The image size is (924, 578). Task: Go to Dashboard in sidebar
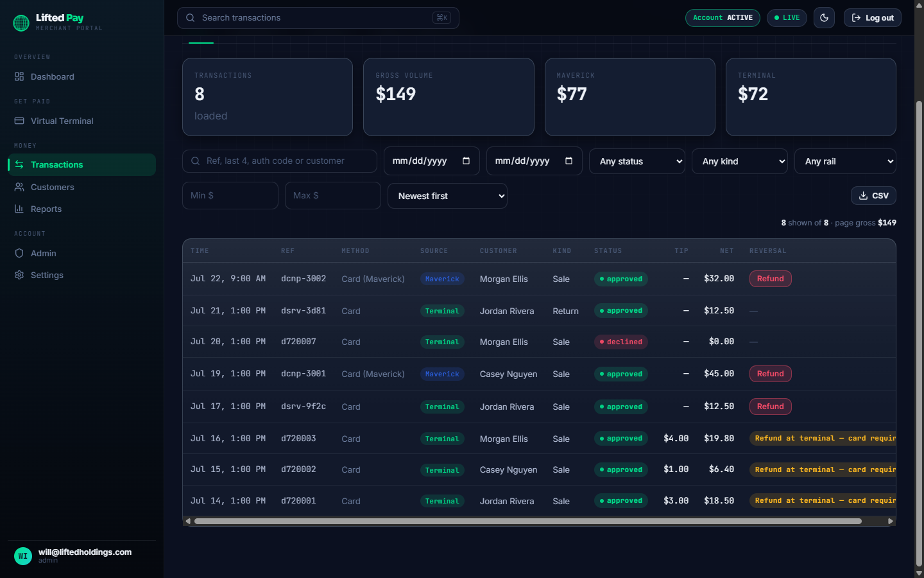tap(81, 76)
